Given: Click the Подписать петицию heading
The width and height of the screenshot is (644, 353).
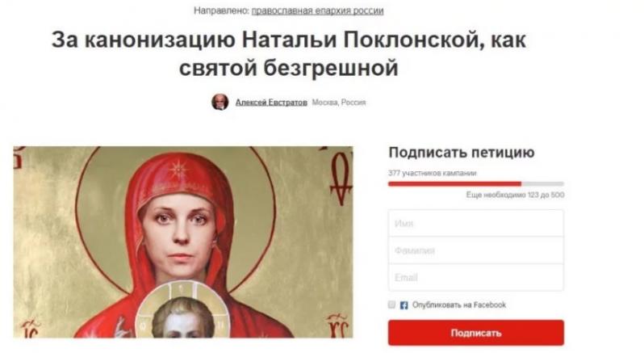Looking at the screenshot, I should pos(462,153).
